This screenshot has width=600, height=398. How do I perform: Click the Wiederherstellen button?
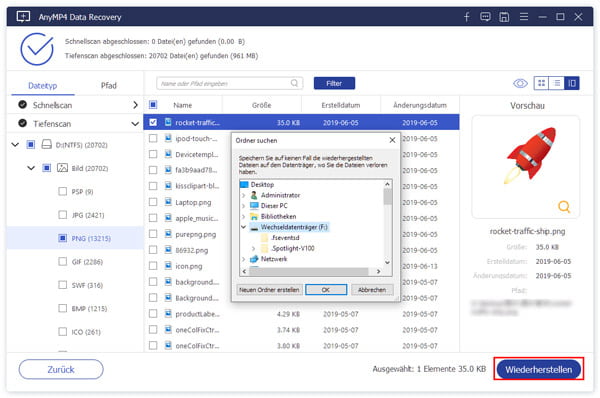pos(539,369)
